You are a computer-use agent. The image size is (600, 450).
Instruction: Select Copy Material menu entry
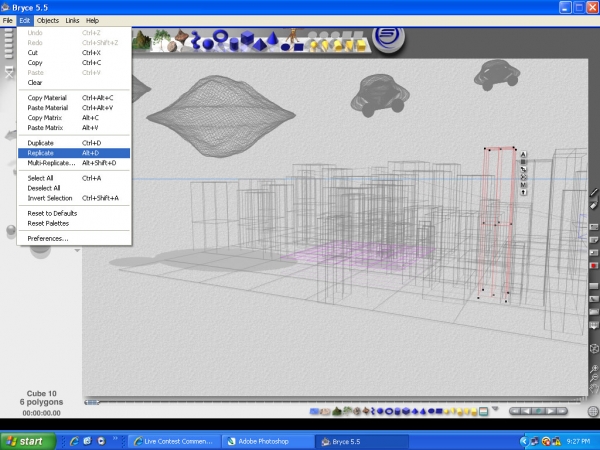pyautogui.click(x=74, y=98)
